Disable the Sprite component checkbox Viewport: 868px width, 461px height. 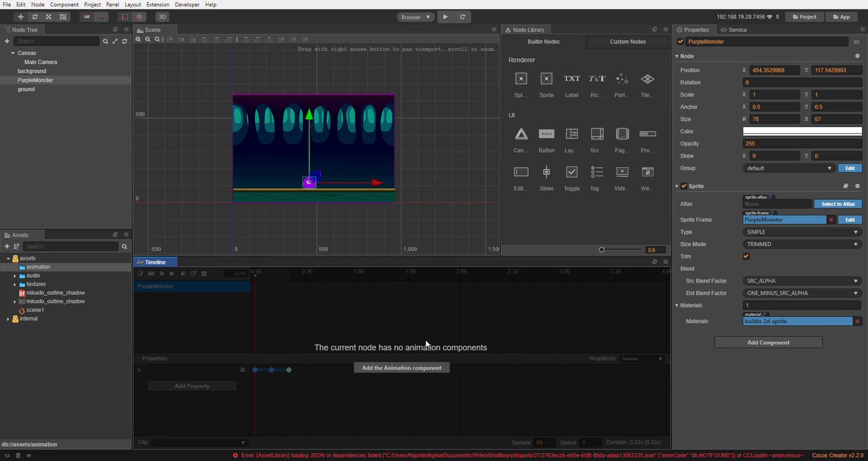click(684, 186)
